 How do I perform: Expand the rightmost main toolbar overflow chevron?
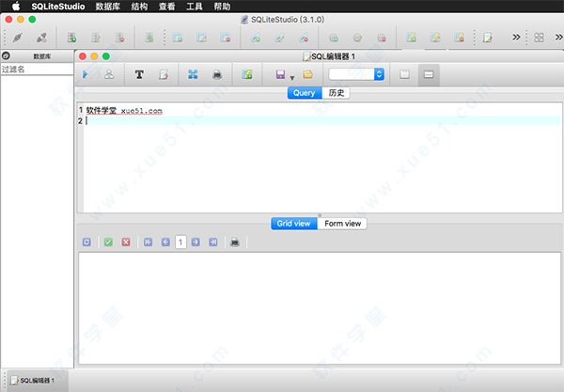coord(559,38)
